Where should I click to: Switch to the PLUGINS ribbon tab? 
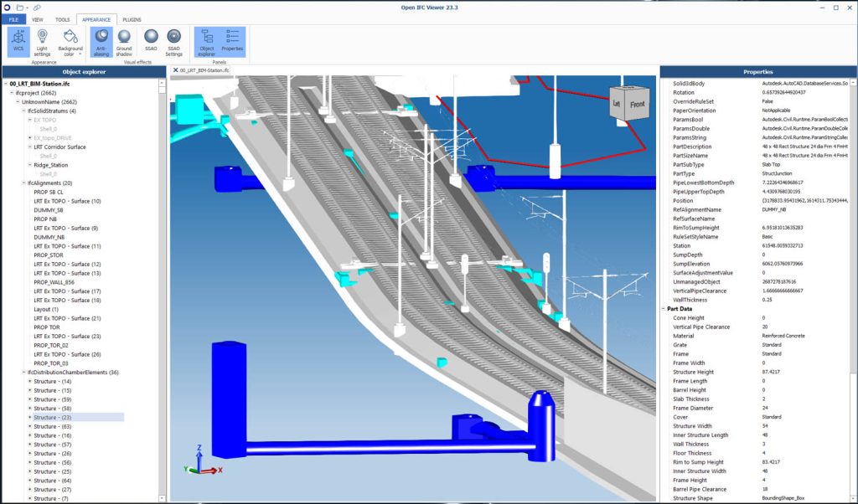click(132, 20)
